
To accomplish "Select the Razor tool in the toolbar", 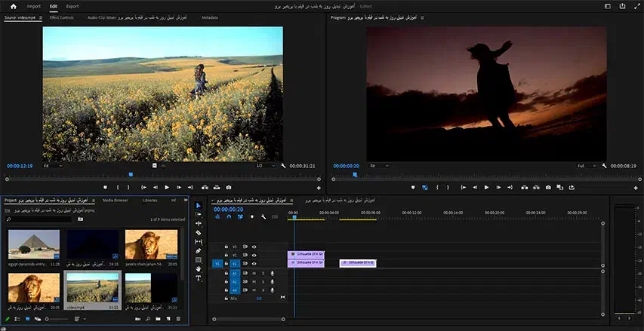I will tap(199, 233).
